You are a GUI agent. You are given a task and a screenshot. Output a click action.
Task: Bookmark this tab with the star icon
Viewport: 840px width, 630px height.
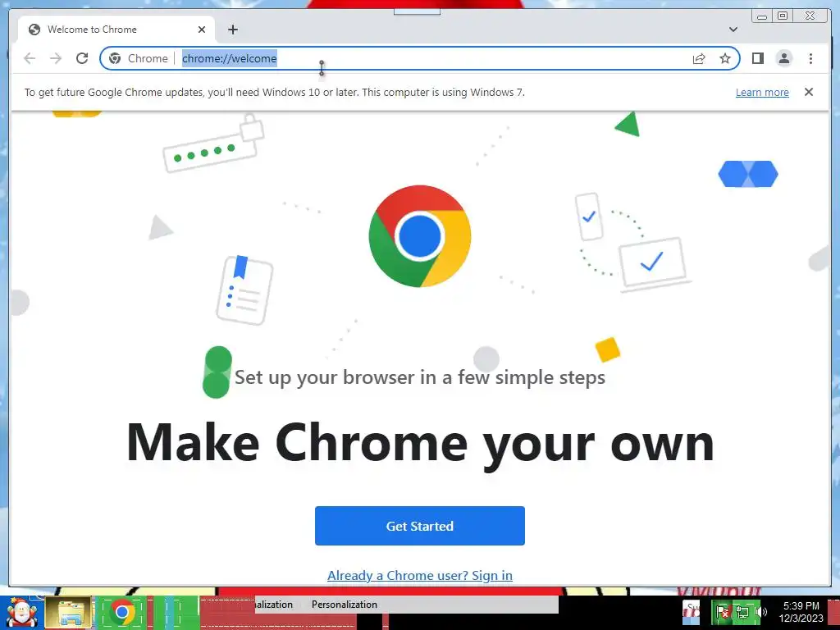coord(725,58)
